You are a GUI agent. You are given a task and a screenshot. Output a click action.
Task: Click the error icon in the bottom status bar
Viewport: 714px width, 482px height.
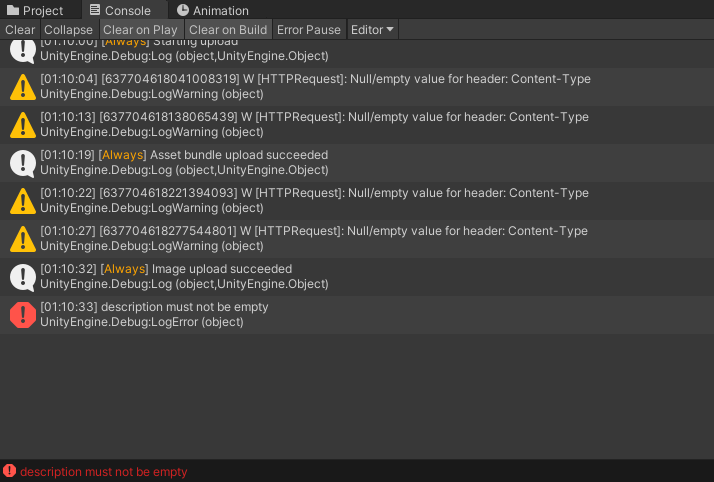point(10,471)
